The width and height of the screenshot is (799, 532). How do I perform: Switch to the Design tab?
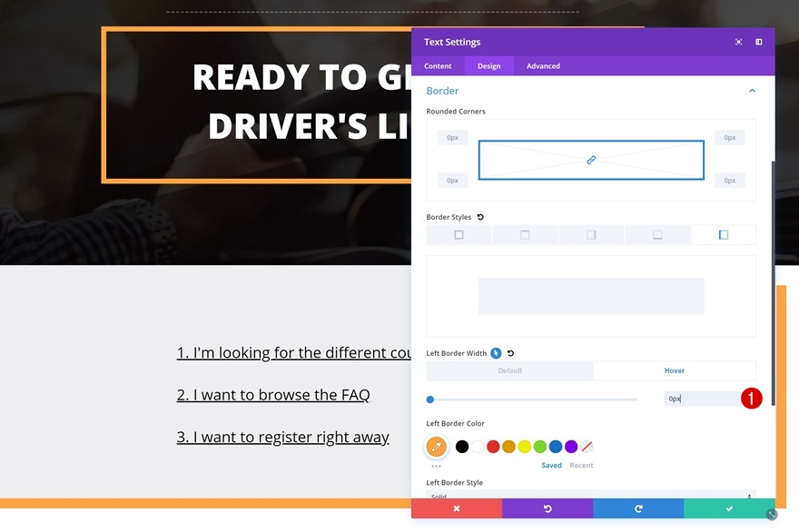(x=489, y=66)
